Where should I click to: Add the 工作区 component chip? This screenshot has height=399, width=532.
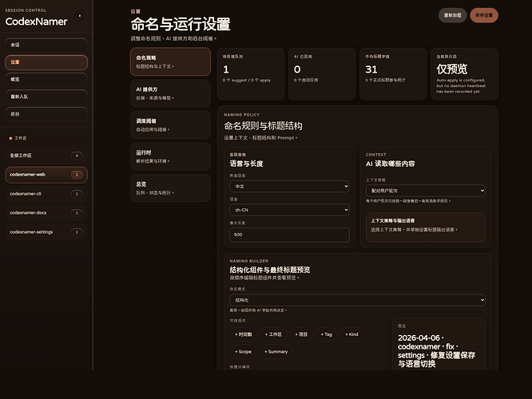[273, 334]
